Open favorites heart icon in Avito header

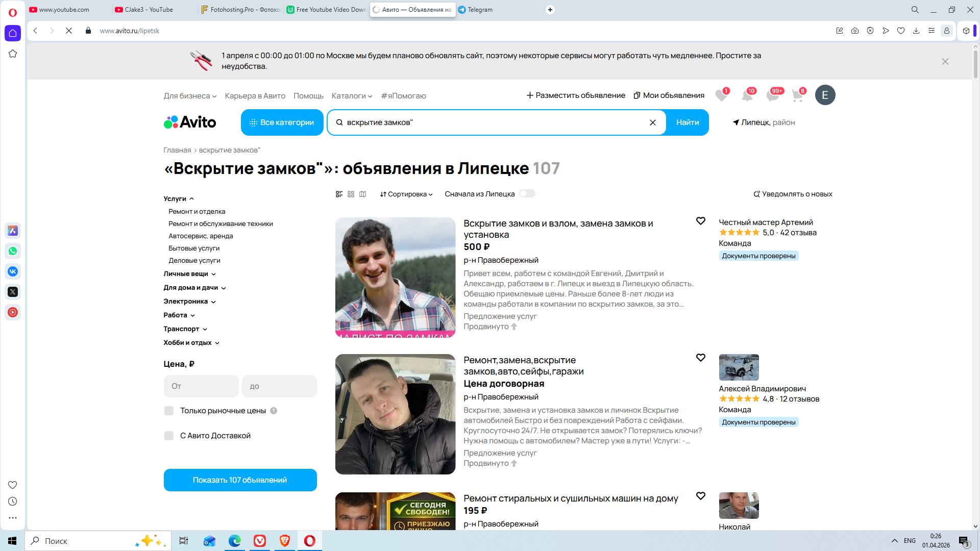721,95
